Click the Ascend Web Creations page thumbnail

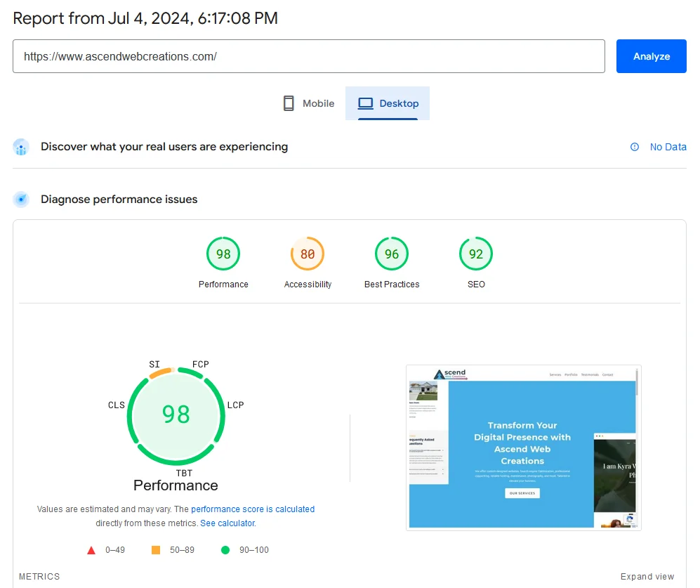522,447
